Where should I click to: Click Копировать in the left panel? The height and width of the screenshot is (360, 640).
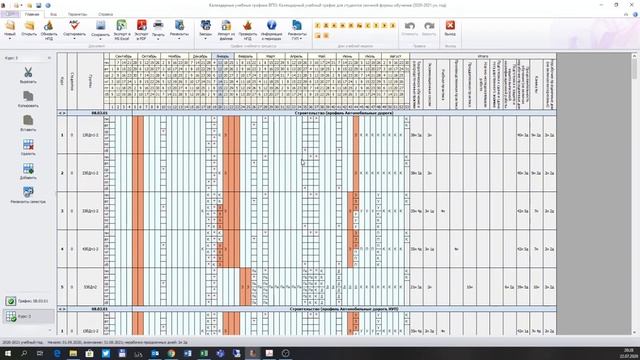click(28, 99)
